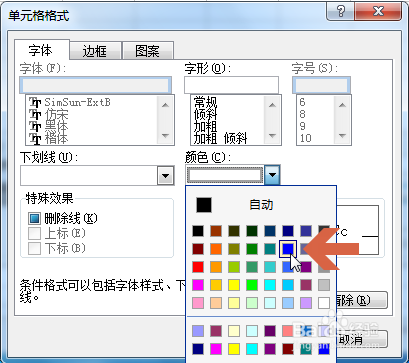Select 常规 font style
Viewport: 409px width, 363px height.
pyautogui.click(x=205, y=102)
